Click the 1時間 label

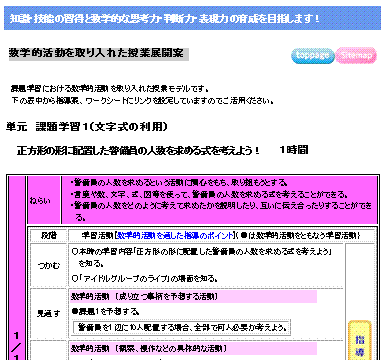pyautogui.click(x=294, y=150)
